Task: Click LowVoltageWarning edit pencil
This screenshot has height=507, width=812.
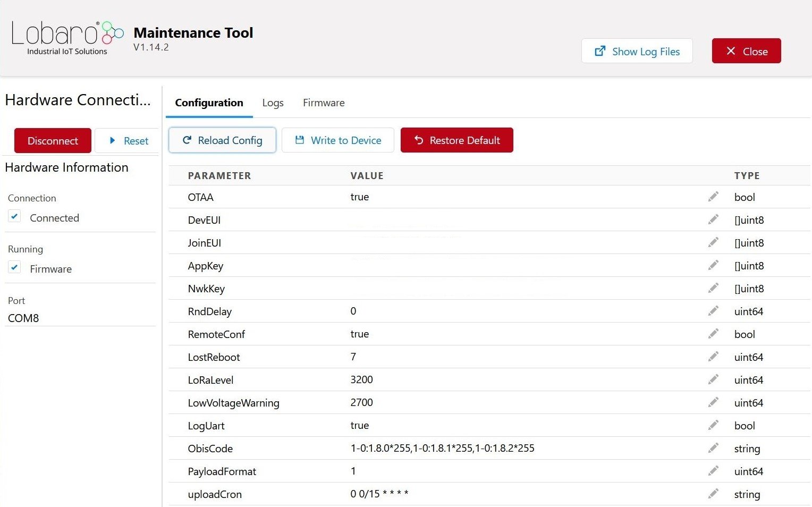Action: pos(713,402)
